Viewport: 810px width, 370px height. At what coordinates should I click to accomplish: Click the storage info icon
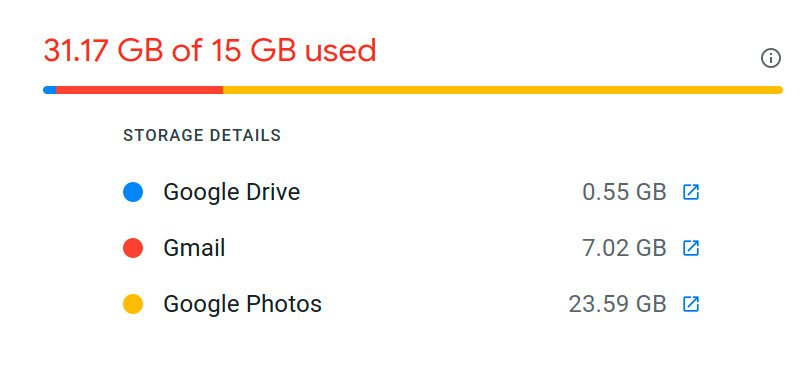(771, 58)
